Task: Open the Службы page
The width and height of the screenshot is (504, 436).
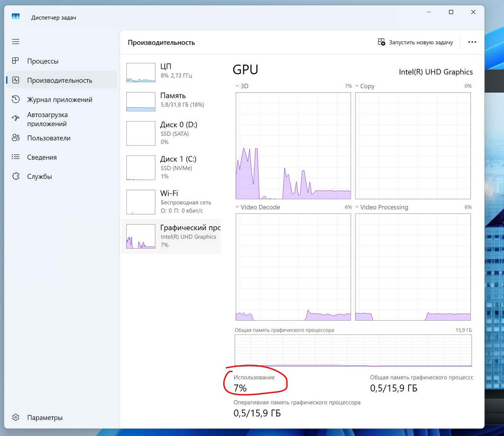Action: [61, 177]
